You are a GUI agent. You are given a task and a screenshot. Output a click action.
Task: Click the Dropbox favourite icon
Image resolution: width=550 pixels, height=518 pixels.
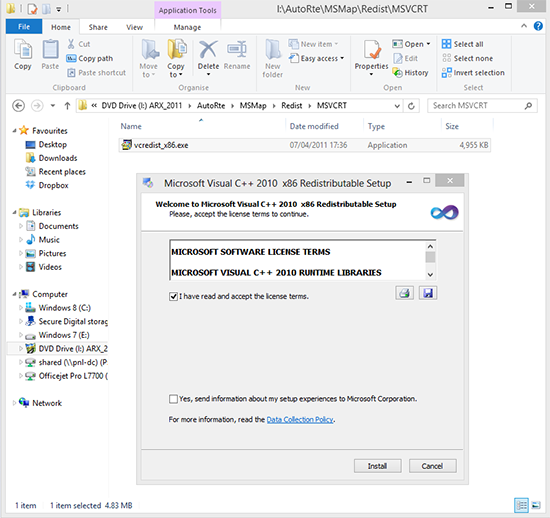pos(31,185)
